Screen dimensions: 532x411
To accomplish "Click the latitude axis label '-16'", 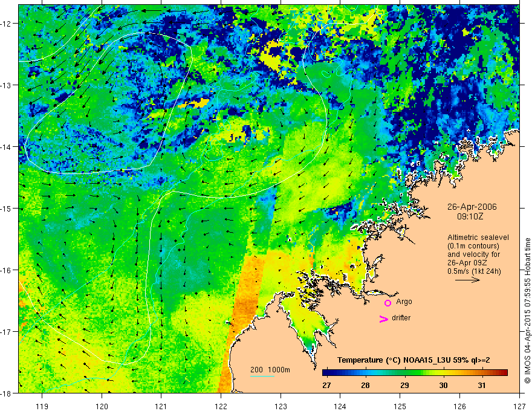I will [7, 270].
